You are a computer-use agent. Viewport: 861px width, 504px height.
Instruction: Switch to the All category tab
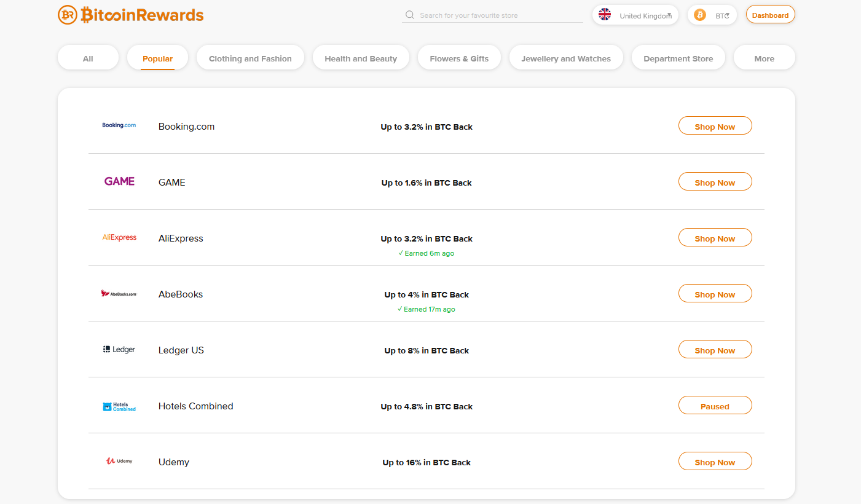(x=88, y=58)
